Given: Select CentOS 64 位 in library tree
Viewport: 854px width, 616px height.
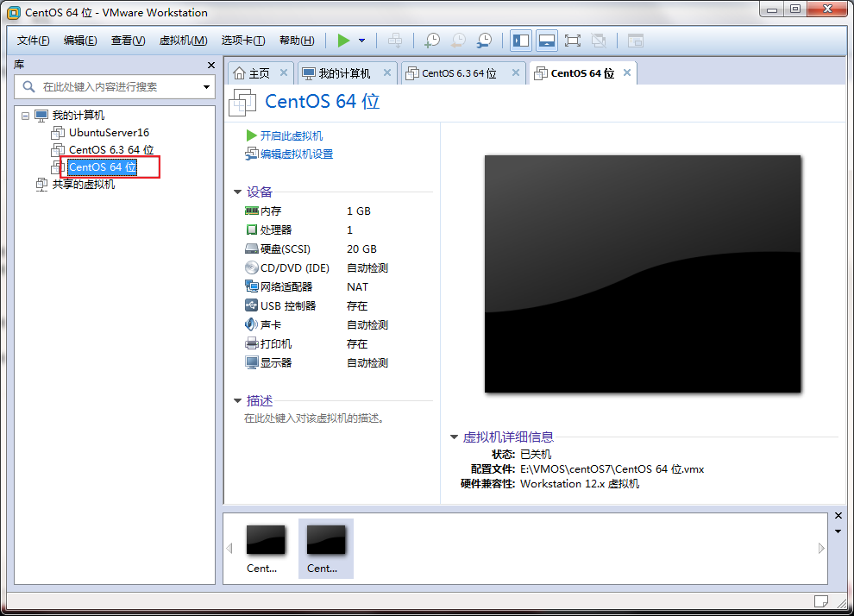Looking at the screenshot, I should (x=103, y=167).
